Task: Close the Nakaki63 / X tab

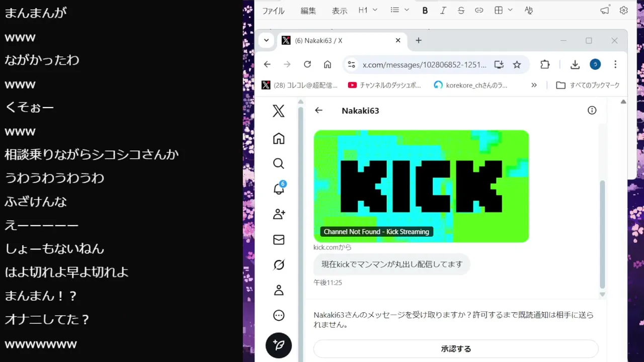Action: pyautogui.click(x=398, y=40)
